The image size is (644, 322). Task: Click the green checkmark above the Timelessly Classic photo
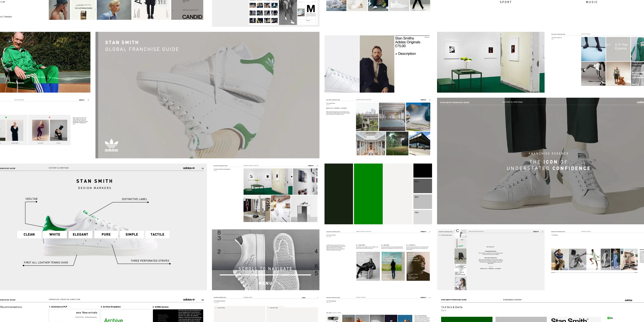tap(6, 117)
